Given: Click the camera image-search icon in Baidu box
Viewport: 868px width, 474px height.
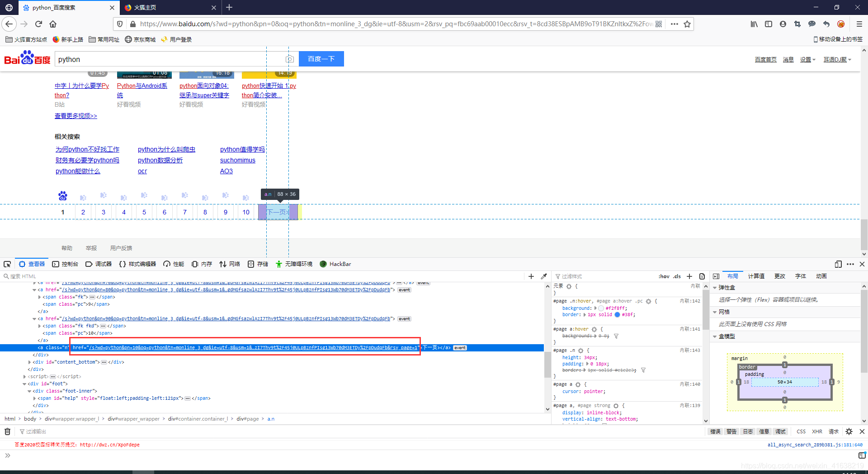Looking at the screenshot, I should pyautogui.click(x=290, y=59).
